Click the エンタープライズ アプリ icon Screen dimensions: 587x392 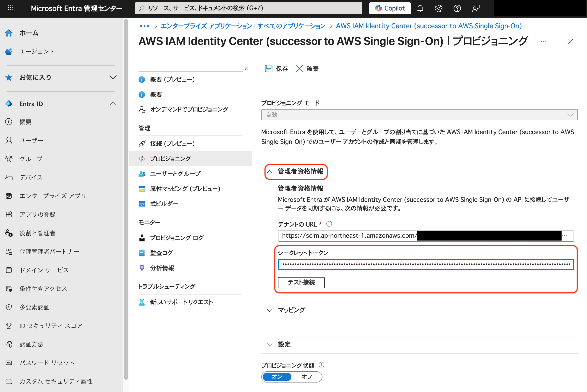point(9,196)
